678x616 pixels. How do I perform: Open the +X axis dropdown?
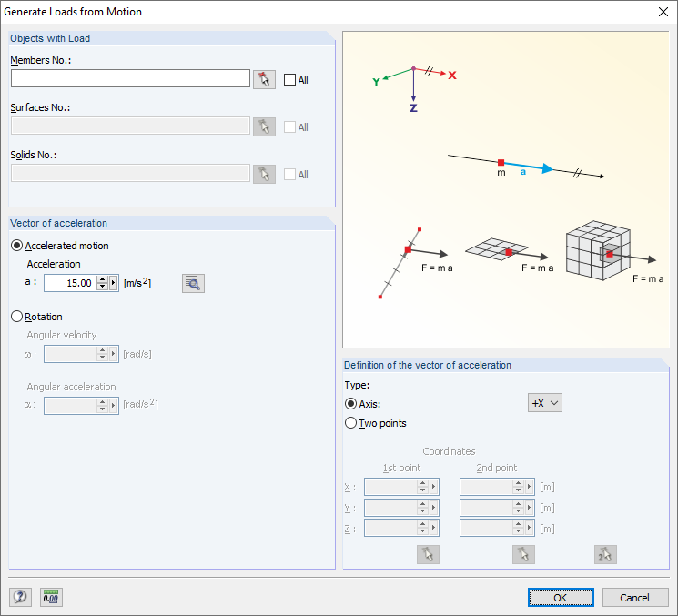point(545,402)
